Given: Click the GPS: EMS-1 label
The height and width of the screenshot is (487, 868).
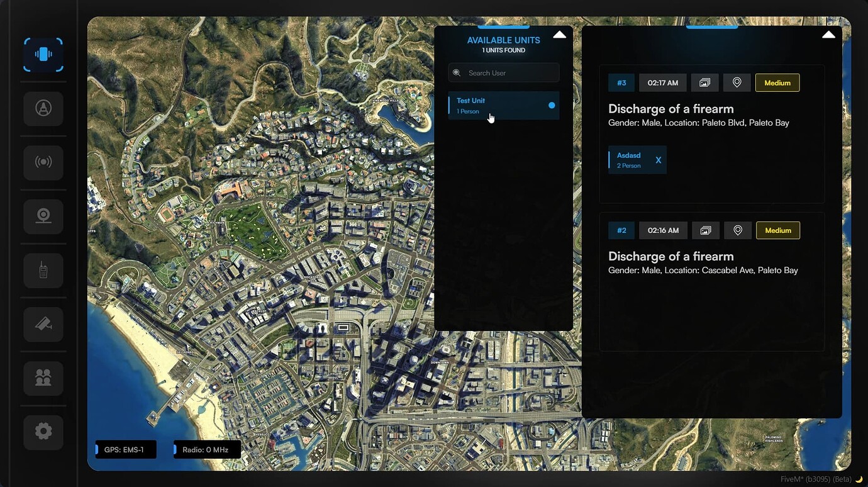Looking at the screenshot, I should [x=125, y=449].
